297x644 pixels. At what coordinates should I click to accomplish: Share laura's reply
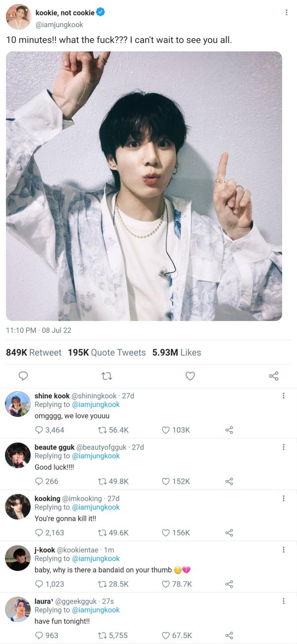pos(229,636)
